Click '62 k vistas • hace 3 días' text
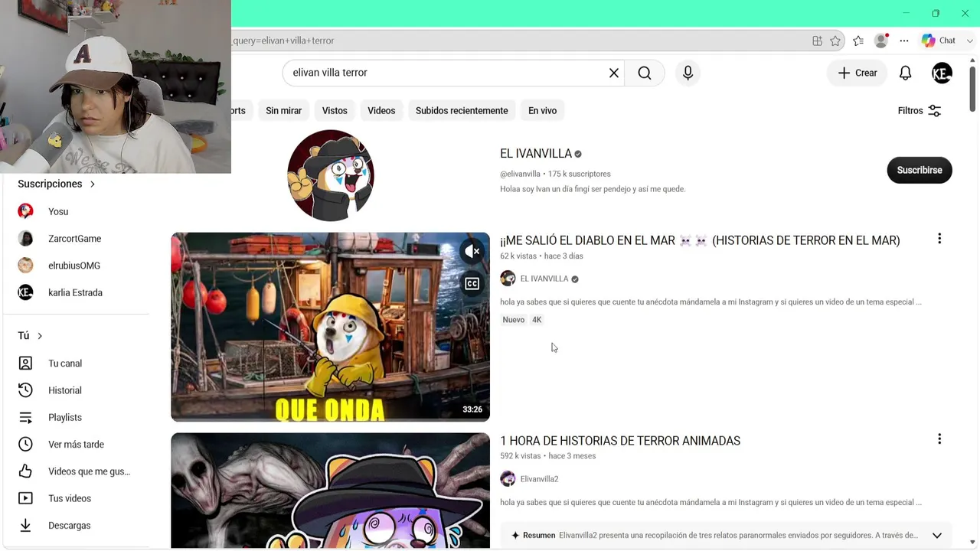Image resolution: width=980 pixels, height=551 pixels. (541, 256)
